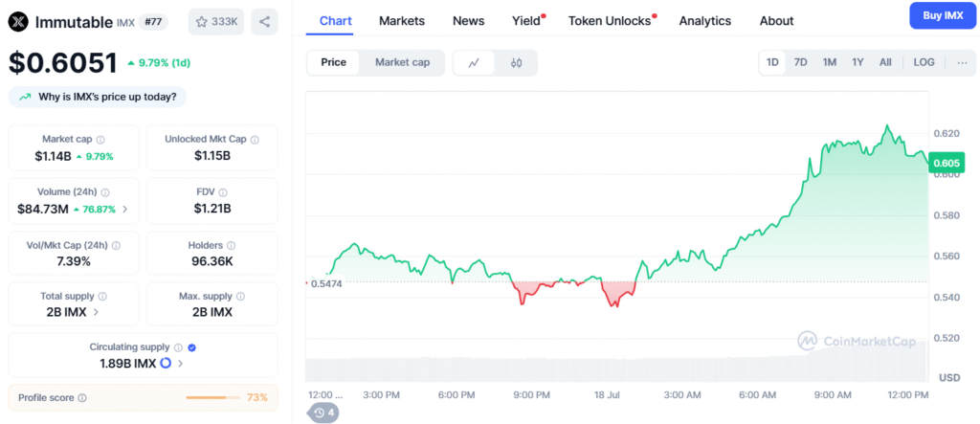Click the Buy IMX button
Image resolution: width=980 pixels, height=424 pixels.
[942, 15]
